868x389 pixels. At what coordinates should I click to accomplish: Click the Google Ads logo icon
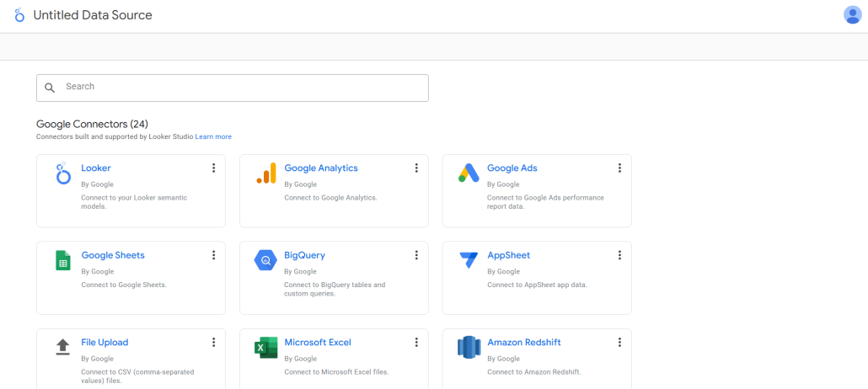click(469, 173)
